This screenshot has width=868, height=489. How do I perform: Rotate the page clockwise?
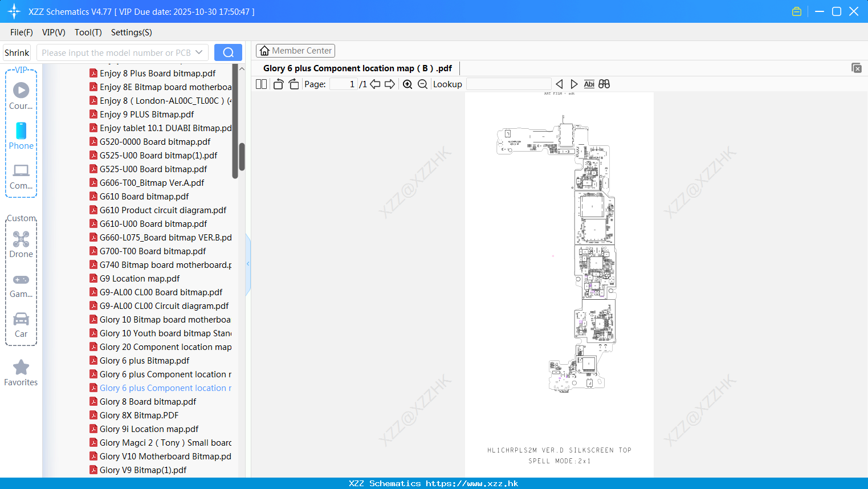tap(294, 84)
